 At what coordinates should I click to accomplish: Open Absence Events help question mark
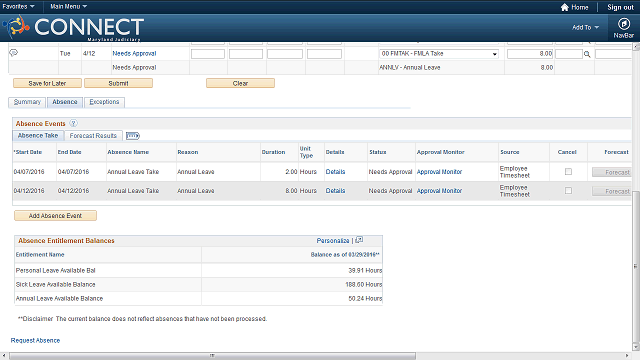click(73, 123)
